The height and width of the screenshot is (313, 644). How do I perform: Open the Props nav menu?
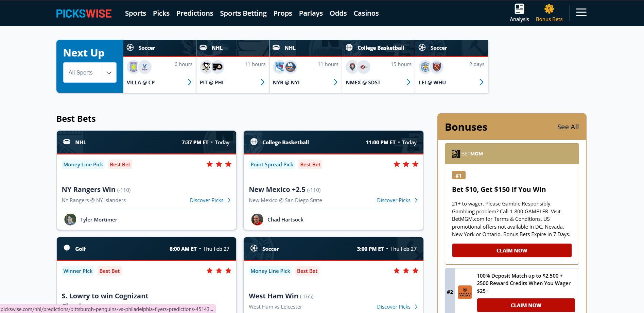[x=283, y=13]
